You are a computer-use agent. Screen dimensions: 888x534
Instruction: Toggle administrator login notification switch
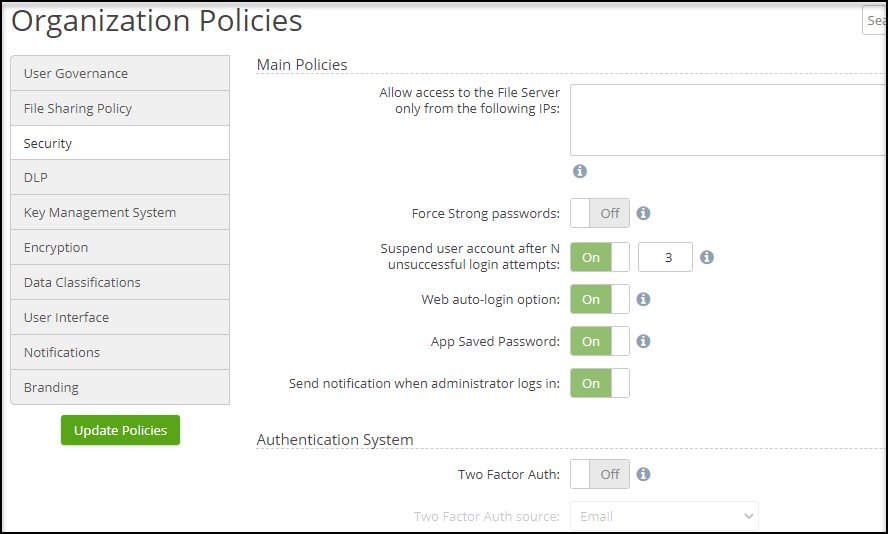pos(600,383)
